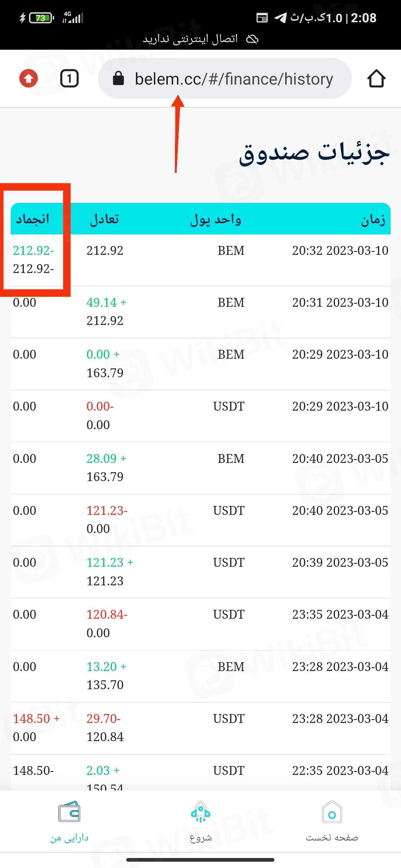This screenshot has height=868, width=401.
Task: Switch to the دارایی من tab
Action: click(69, 838)
